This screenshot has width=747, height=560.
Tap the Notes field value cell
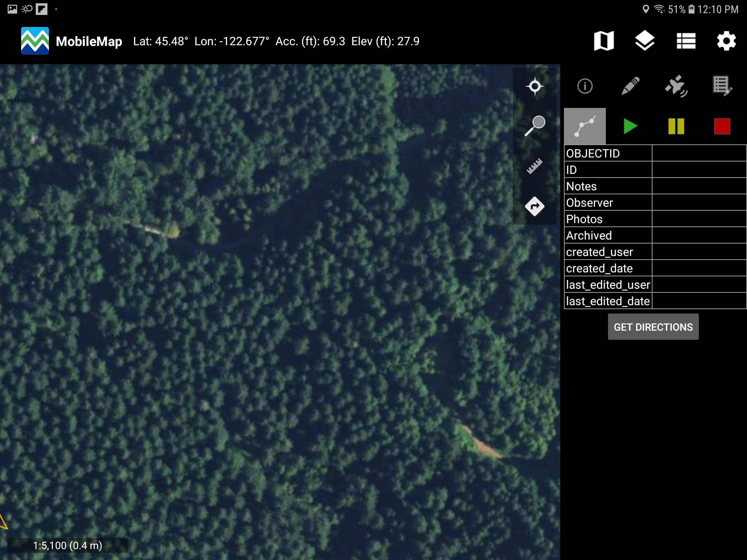(x=698, y=186)
